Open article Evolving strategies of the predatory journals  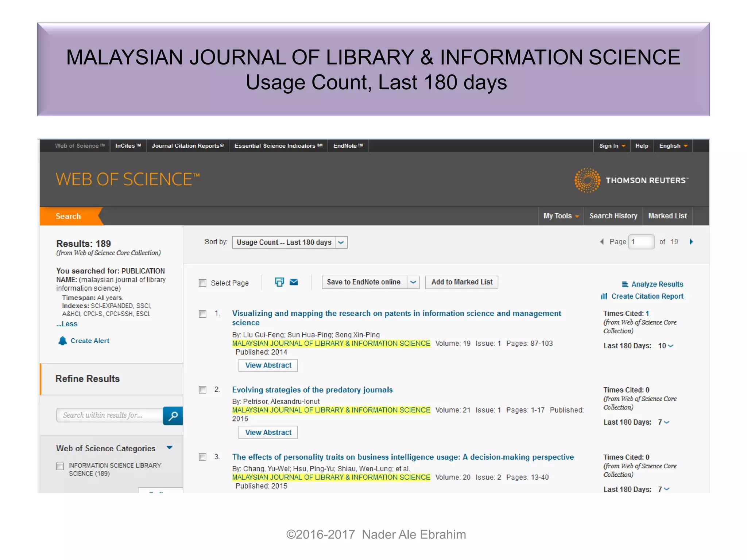(x=312, y=390)
